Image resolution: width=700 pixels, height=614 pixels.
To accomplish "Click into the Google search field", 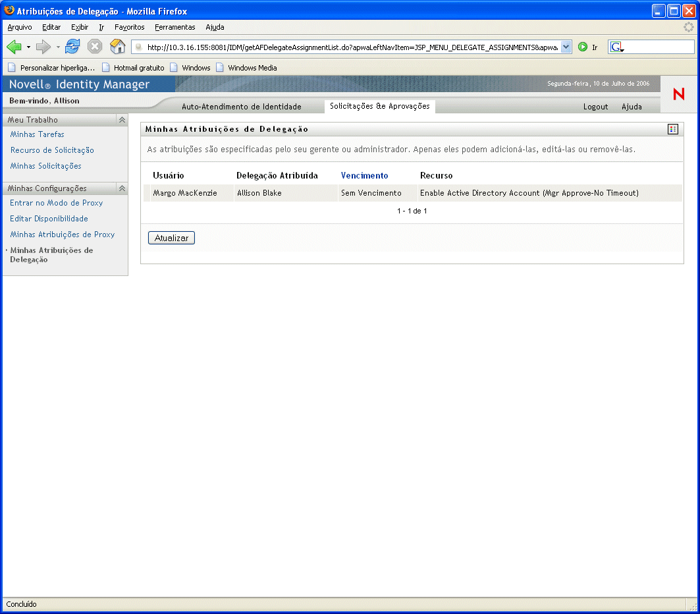I will (x=659, y=47).
